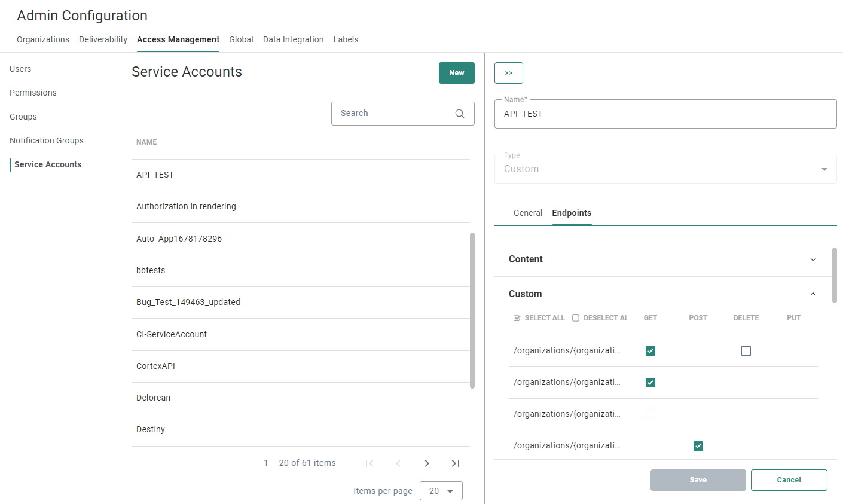Jump to the last page of results
The width and height of the screenshot is (843, 504).
(x=456, y=463)
